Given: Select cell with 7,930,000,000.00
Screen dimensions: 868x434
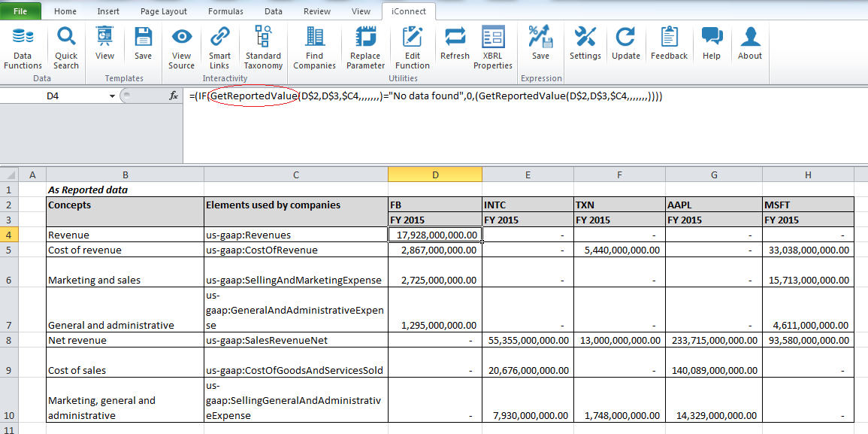Looking at the screenshot, I should point(528,399).
